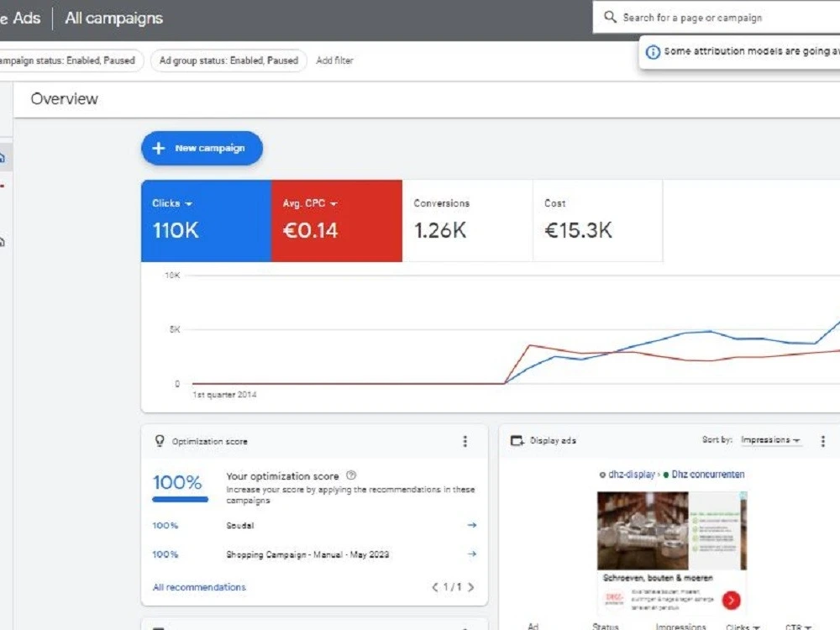Click the plus icon on New campaign
The height and width of the screenshot is (630, 840).
tap(159, 148)
